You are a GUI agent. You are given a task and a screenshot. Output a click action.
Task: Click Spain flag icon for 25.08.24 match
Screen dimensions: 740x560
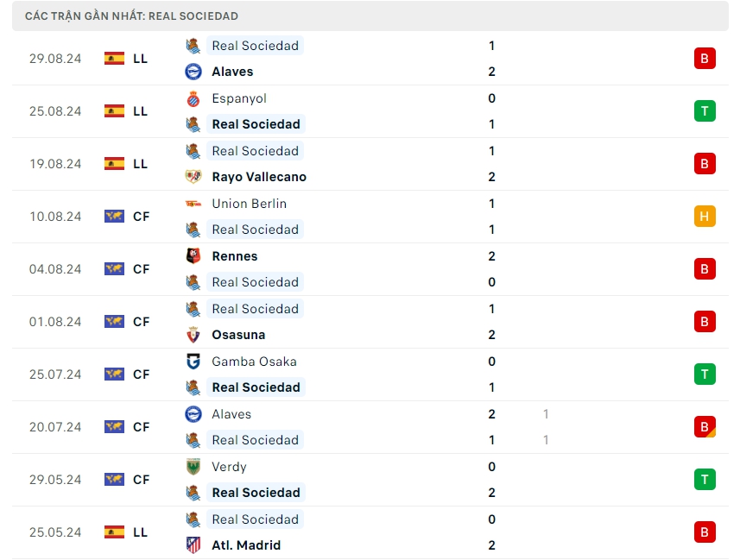coord(114,111)
